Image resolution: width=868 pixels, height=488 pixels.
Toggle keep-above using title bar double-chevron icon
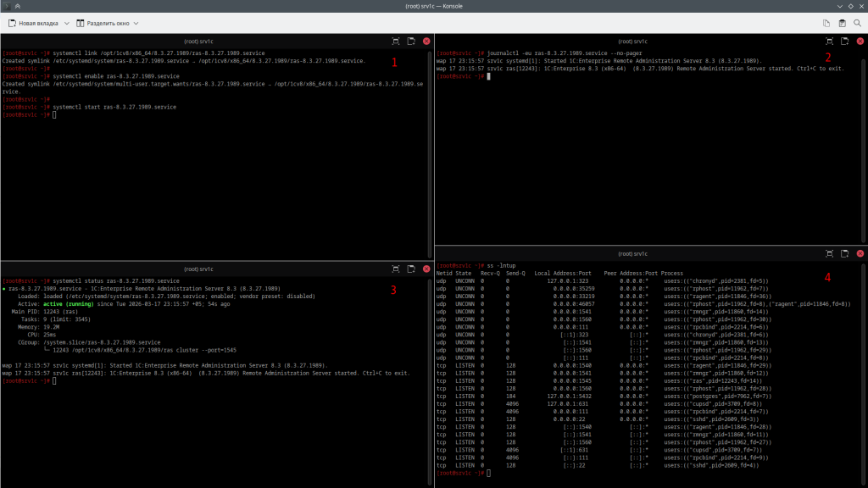point(18,6)
